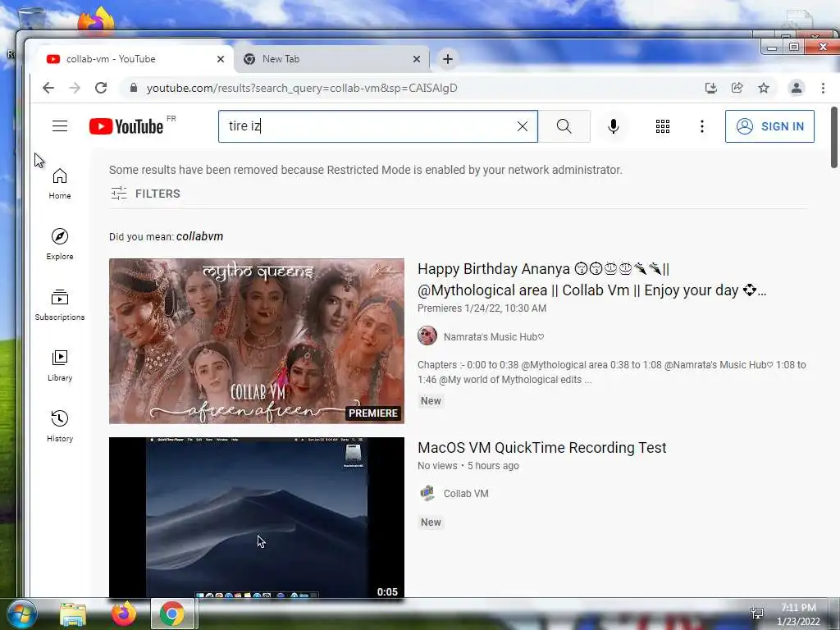Open the Chrome three-dot menu
The image size is (840, 630).
point(823,88)
